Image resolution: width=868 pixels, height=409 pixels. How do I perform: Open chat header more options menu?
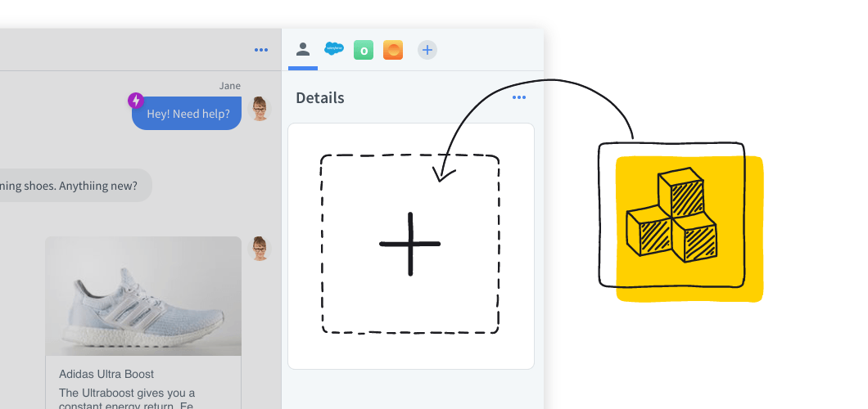261,50
